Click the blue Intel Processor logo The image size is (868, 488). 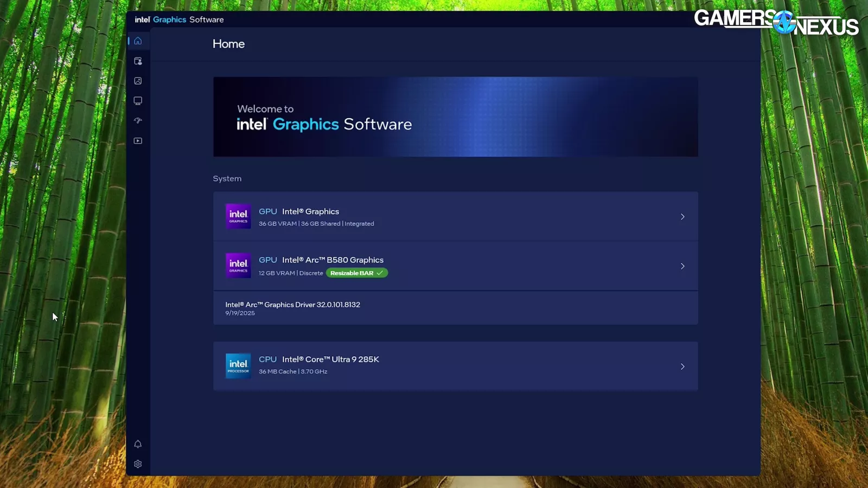point(238,366)
